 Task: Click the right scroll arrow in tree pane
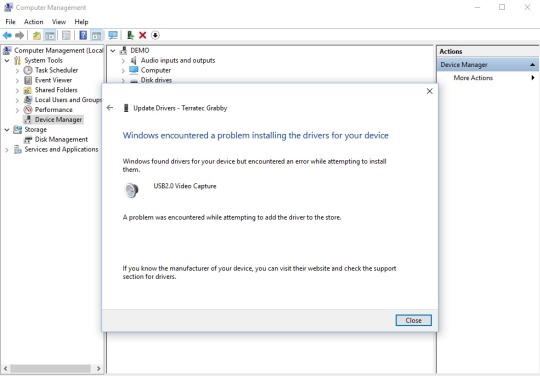tap(98, 368)
